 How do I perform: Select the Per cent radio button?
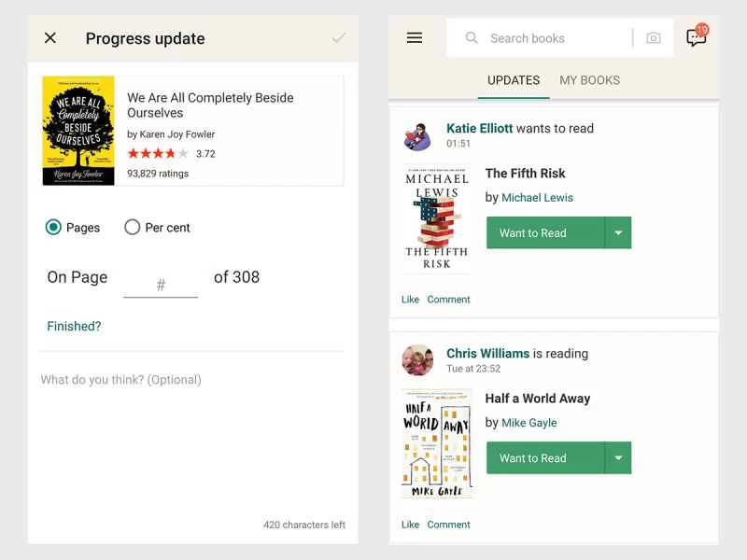click(x=132, y=227)
